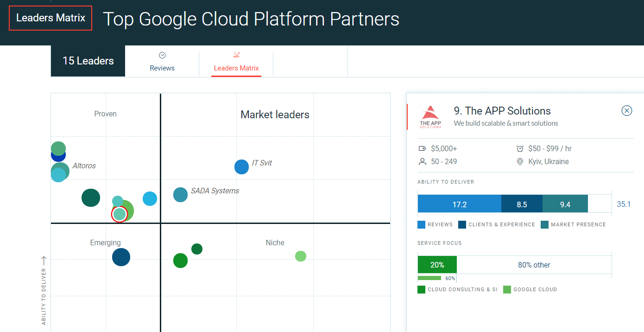Click the 35.1 total score

click(x=624, y=204)
